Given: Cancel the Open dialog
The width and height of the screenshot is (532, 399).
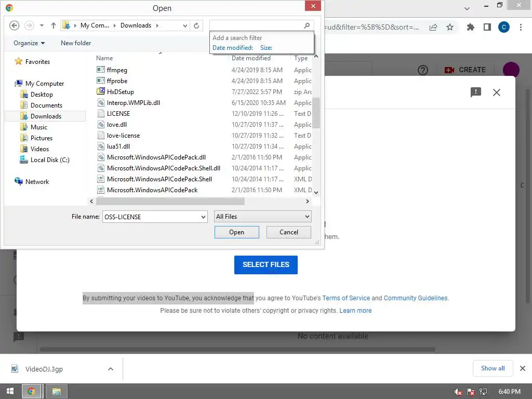Looking at the screenshot, I should pos(289,232).
